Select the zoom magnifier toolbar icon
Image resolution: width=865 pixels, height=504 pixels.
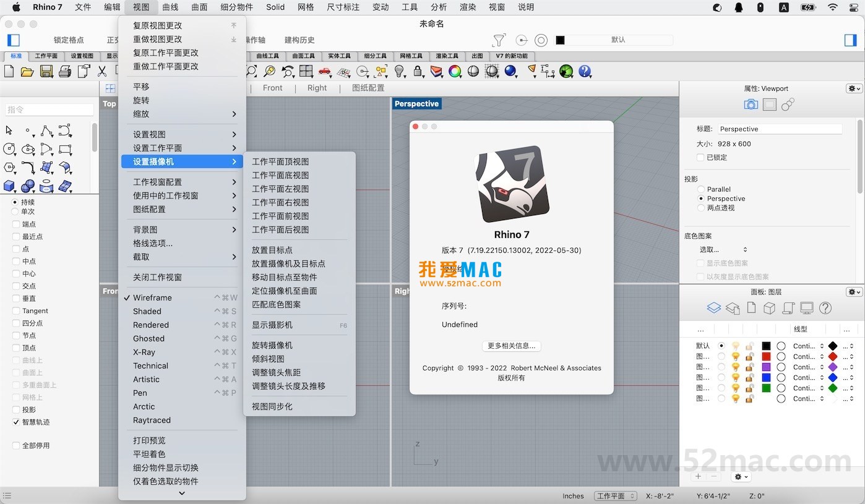pos(251,72)
